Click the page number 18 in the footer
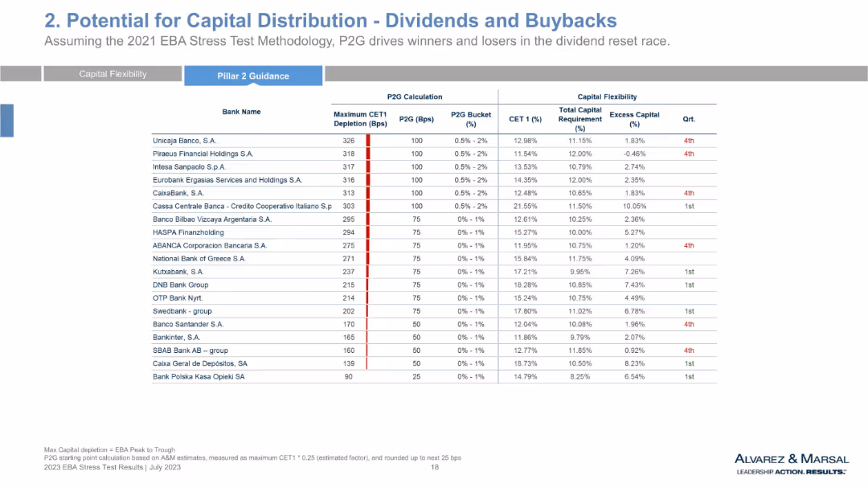The height and width of the screenshot is (488, 868). (x=435, y=467)
